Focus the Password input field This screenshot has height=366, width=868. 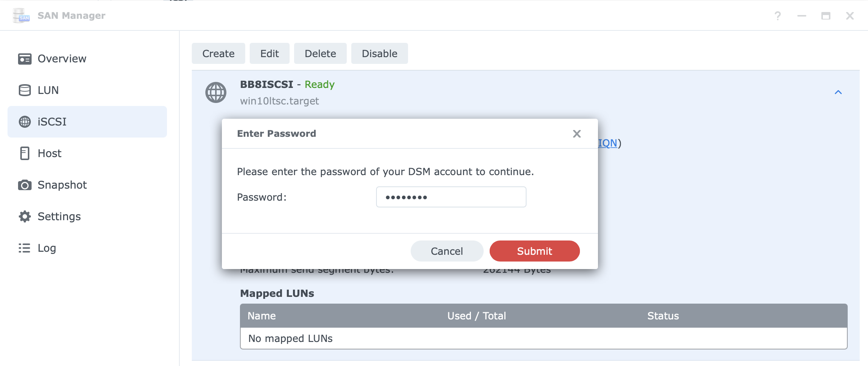[x=451, y=197]
